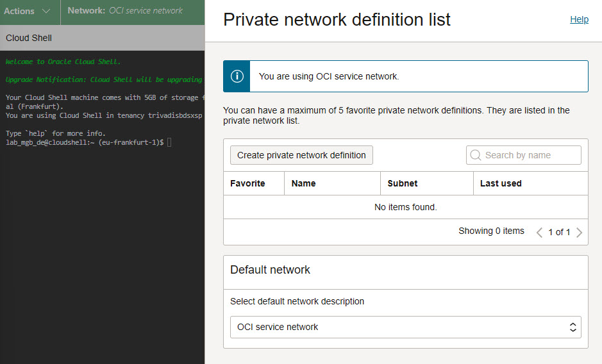
Task: Go to previous page arrow
Action: click(539, 232)
